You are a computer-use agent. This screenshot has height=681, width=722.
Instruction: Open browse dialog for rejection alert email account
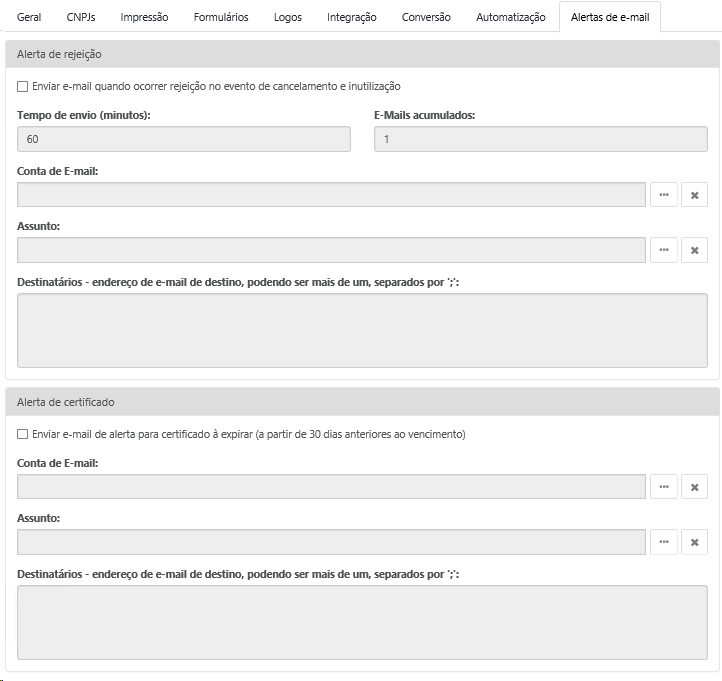(664, 195)
